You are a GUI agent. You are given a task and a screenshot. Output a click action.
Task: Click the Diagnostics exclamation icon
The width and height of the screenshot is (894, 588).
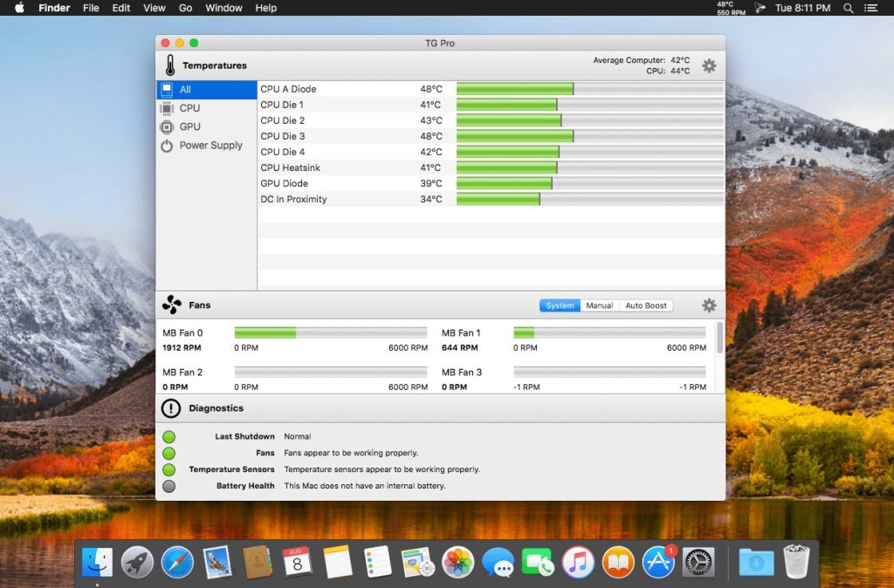pos(171,408)
